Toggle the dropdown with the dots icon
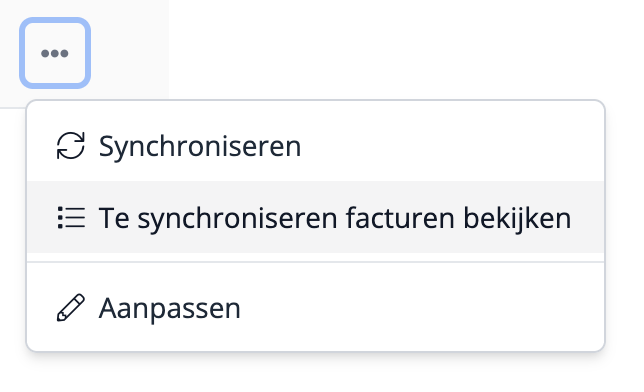644x392 pixels. click(55, 53)
